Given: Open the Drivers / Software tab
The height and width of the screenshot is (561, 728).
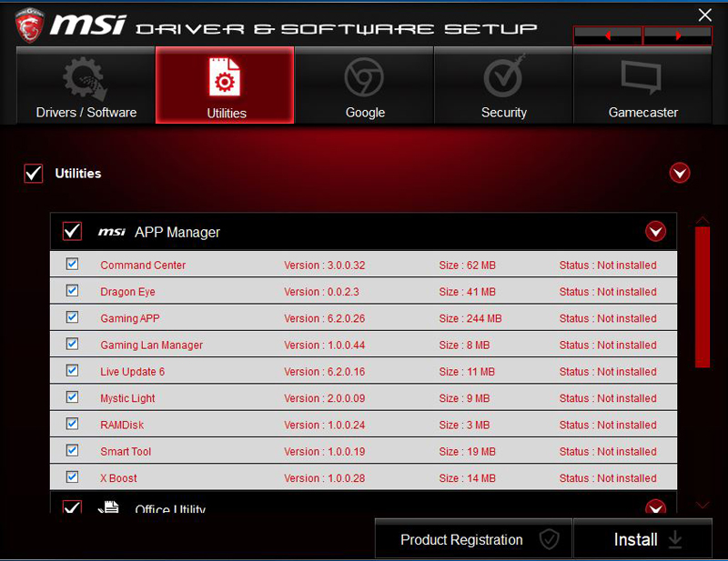Looking at the screenshot, I should pos(86,85).
